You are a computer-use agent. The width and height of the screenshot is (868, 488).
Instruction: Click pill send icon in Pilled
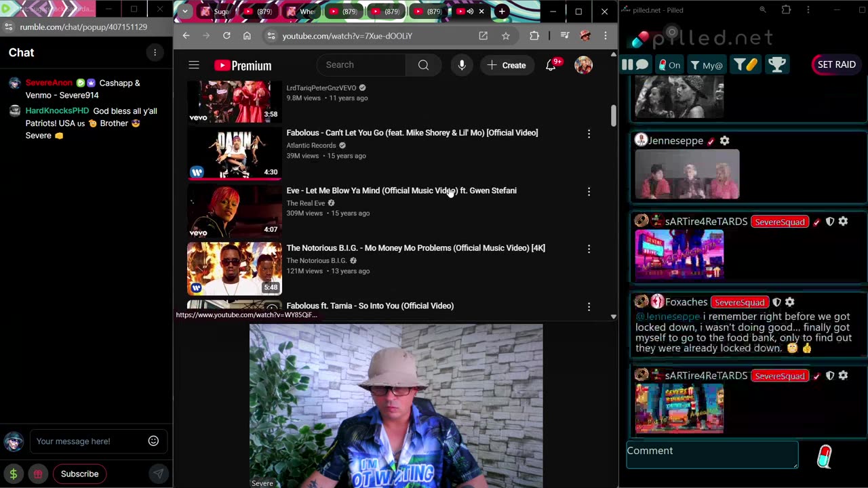824,456
